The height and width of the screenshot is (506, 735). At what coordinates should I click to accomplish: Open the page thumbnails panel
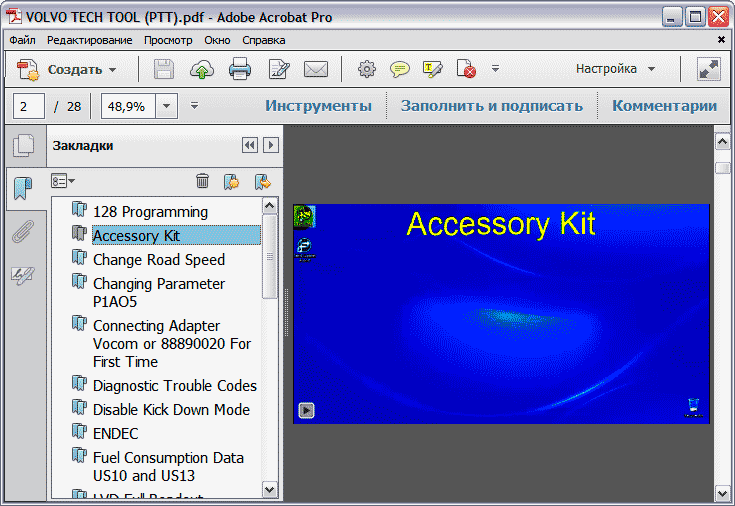click(22, 147)
